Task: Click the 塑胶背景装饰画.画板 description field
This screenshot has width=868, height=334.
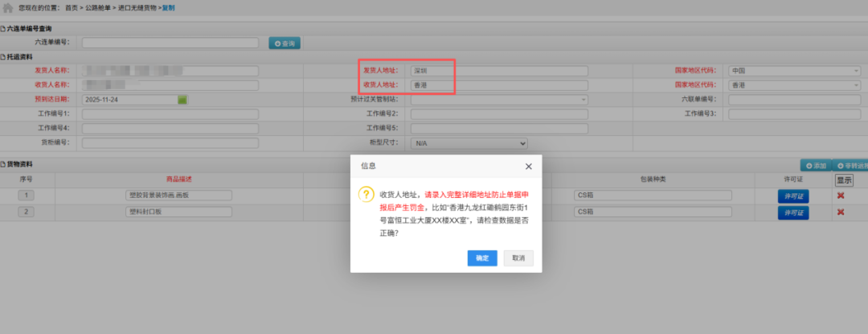Action: [x=178, y=196]
